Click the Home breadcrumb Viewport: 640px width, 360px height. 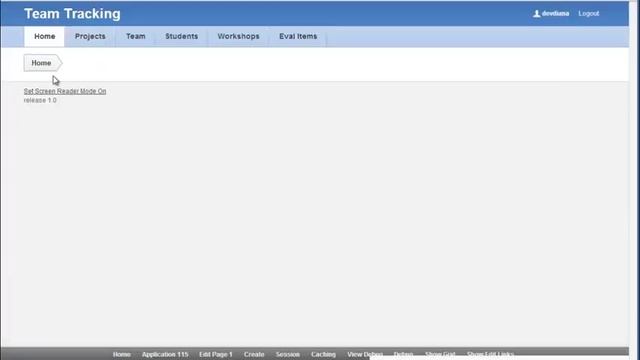tap(42, 63)
